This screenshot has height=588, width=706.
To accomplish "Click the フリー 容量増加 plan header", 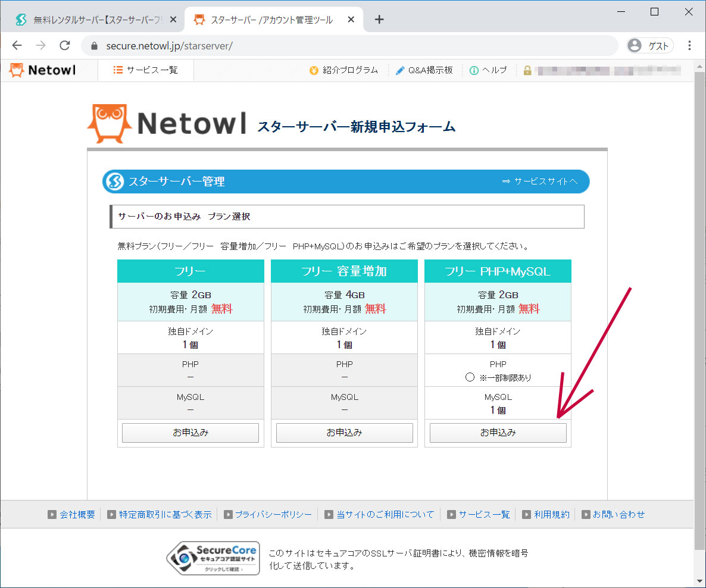I will pos(345,271).
